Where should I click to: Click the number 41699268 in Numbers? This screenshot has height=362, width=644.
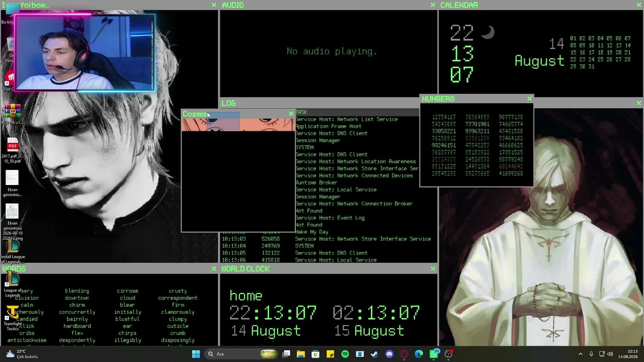click(511, 173)
